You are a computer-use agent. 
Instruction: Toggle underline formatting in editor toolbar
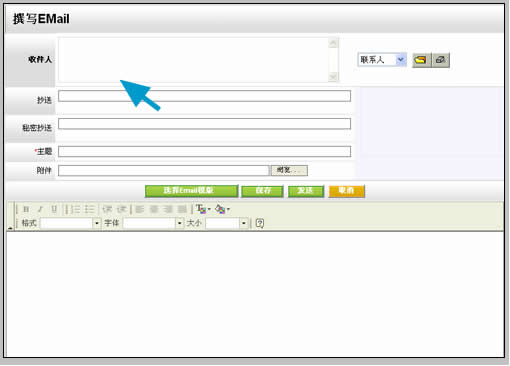(54, 209)
